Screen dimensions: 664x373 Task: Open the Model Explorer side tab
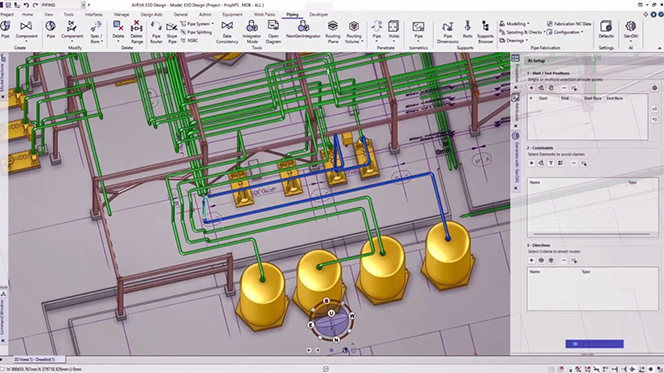coord(3,74)
